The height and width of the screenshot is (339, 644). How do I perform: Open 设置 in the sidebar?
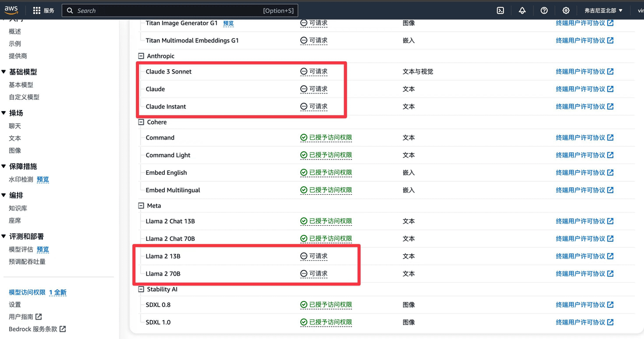(x=15, y=305)
